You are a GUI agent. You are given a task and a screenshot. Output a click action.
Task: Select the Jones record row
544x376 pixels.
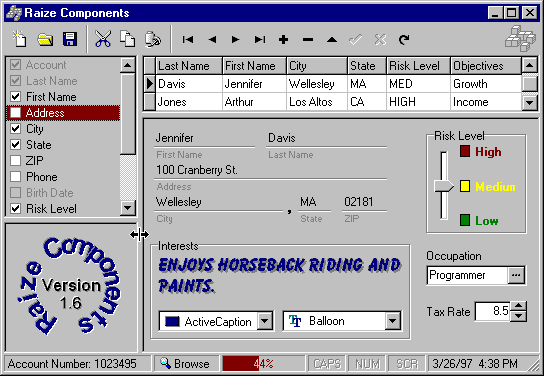[x=338, y=102]
